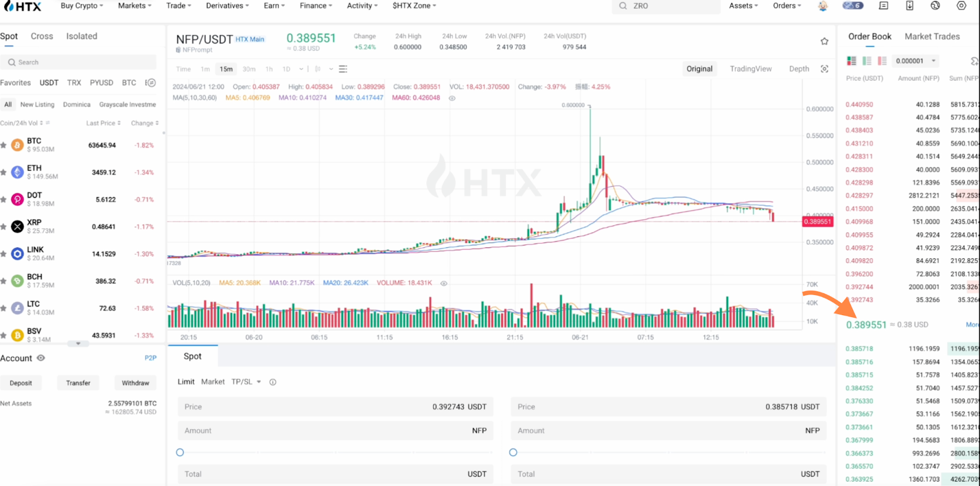Click the ETH coin icon

point(17,172)
